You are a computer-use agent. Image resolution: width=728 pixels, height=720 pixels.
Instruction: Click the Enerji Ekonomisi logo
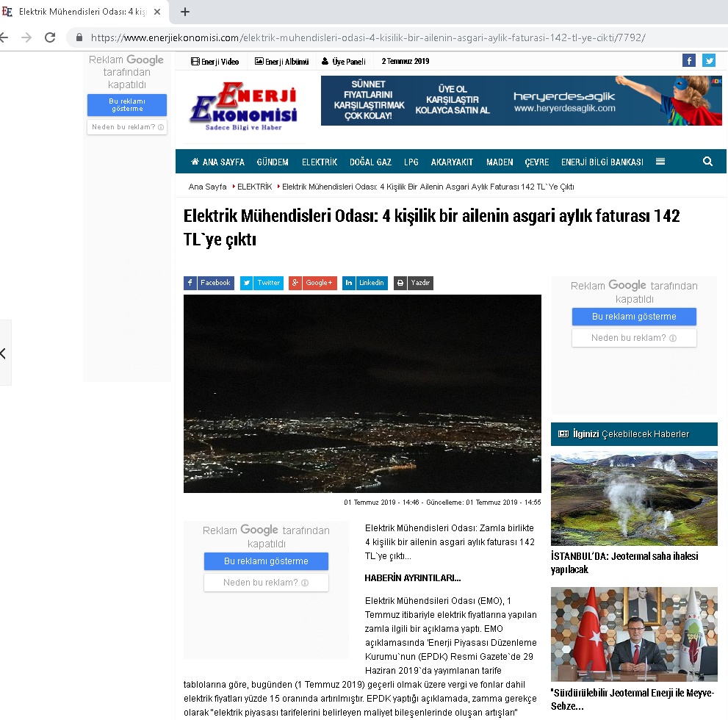point(244,107)
